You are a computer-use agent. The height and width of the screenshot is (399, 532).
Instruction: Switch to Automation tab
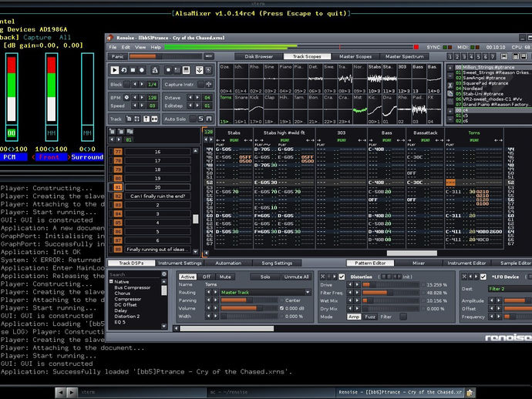click(228, 263)
